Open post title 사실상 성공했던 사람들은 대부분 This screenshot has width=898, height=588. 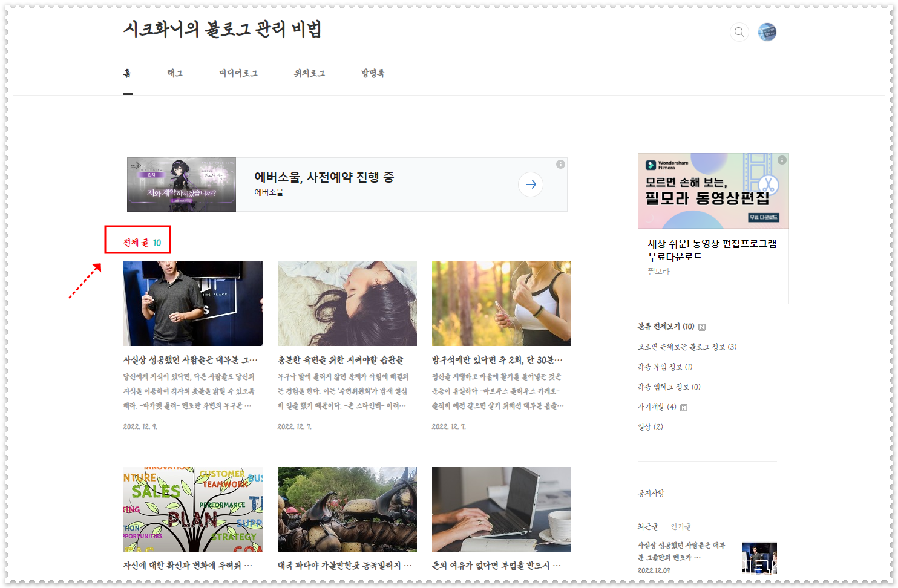click(x=190, y=360)
